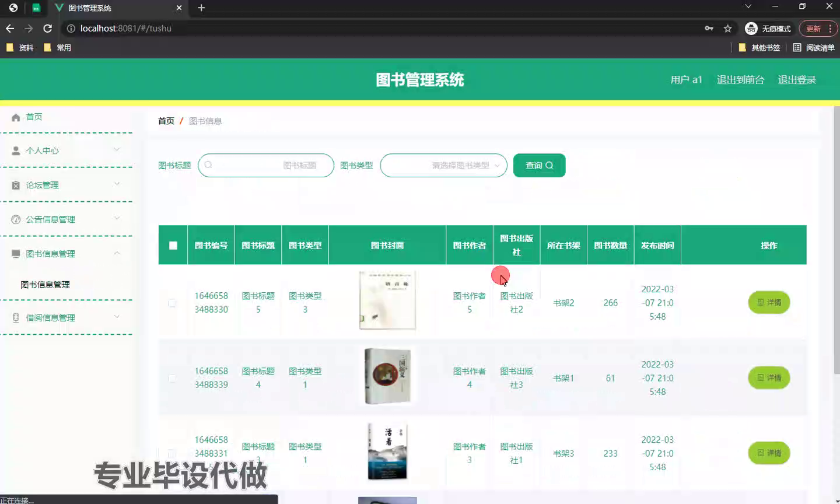This screenshot has width=840, height=504.
Task: Open 详情 for the 书架2 book row
Action: (769, 303)
